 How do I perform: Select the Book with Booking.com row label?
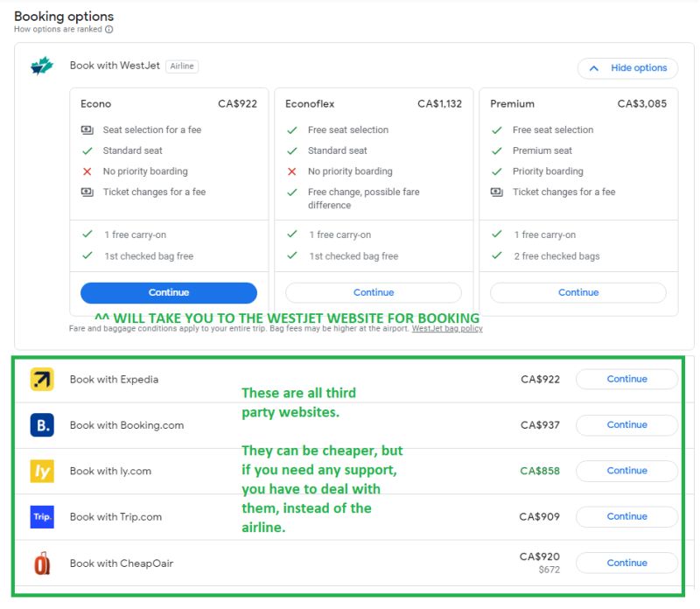[x=127, y=425]
